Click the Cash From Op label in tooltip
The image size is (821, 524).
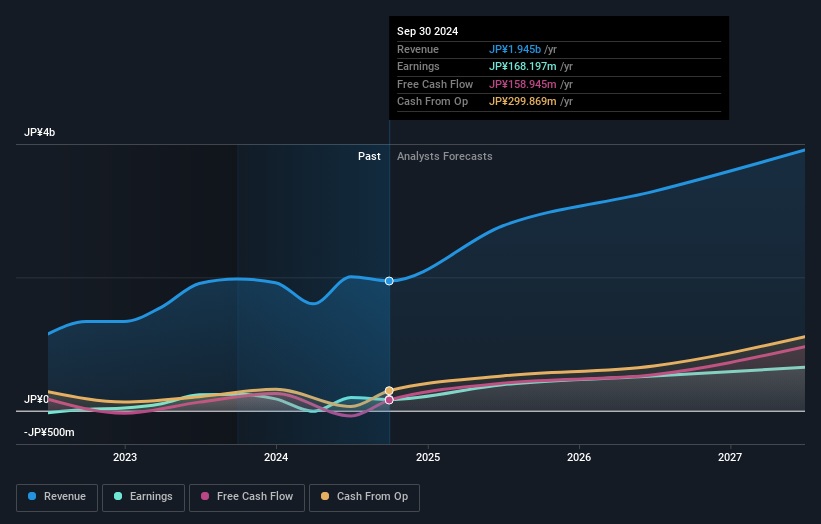(432, 102)
